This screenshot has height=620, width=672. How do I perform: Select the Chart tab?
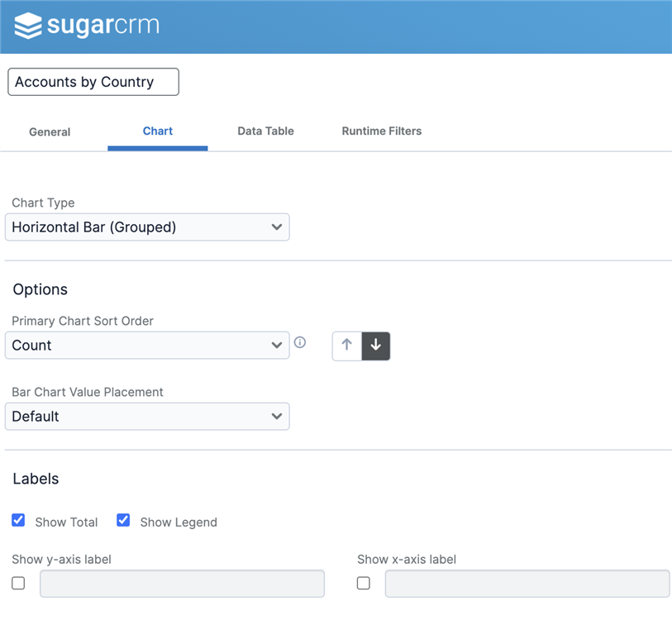coord(158,131)
